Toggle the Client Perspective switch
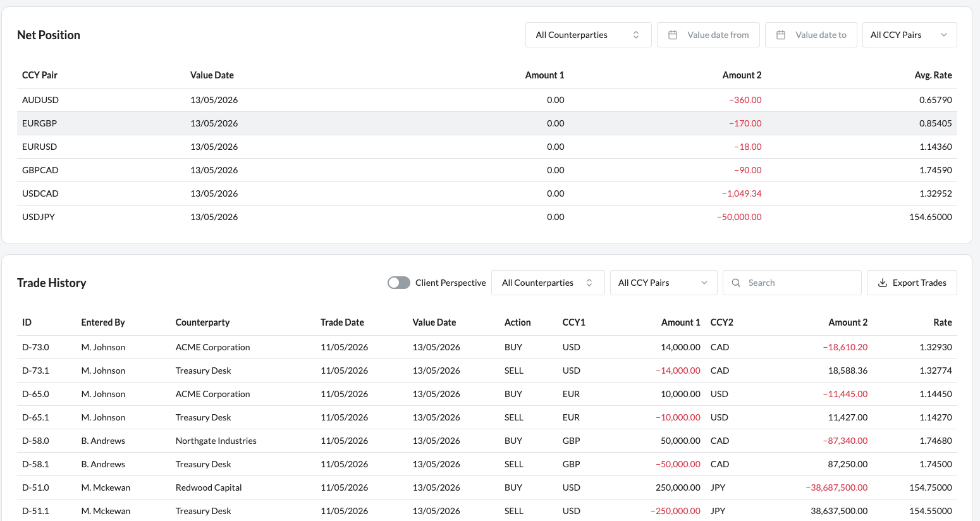The height and width of the screenshot is (521, 980). coord(399,283)
